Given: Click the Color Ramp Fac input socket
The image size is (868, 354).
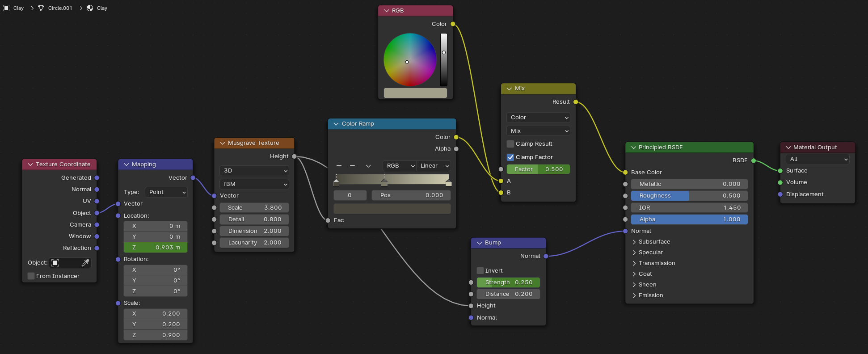Looking at the screenshot, I should (328, 220).
